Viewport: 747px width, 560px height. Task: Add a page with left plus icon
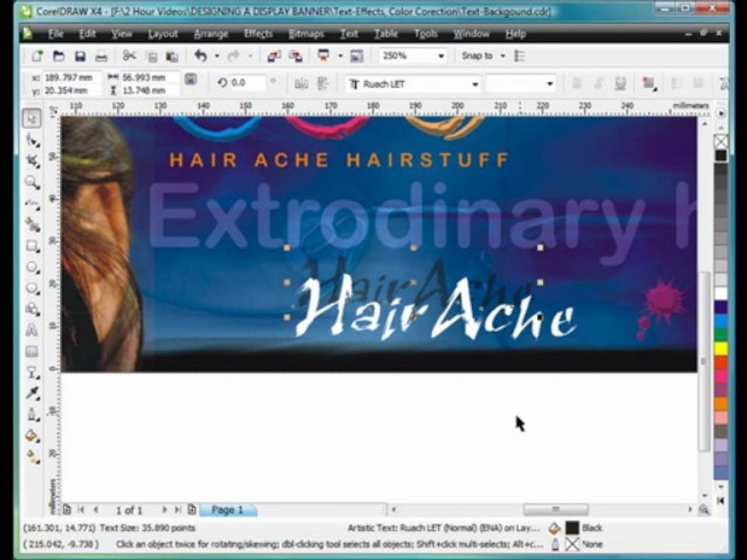(x=67, y=510)
